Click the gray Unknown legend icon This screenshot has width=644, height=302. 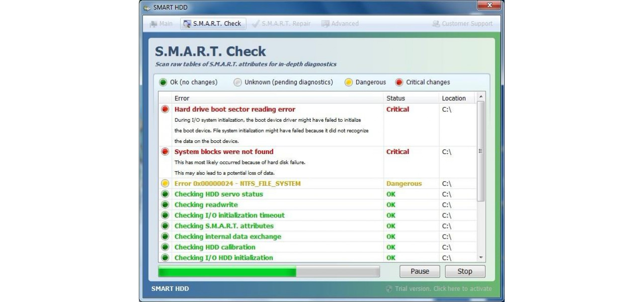coord(237,82)
